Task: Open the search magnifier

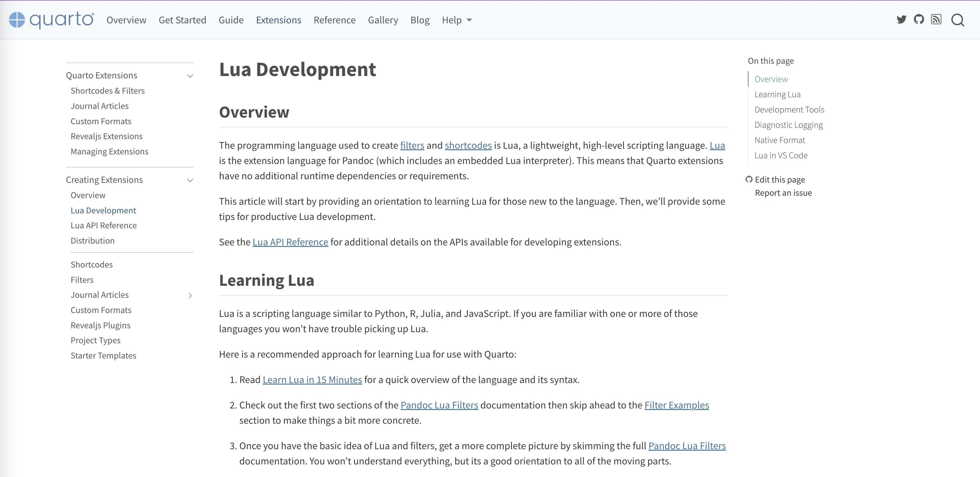Action: 958,20
